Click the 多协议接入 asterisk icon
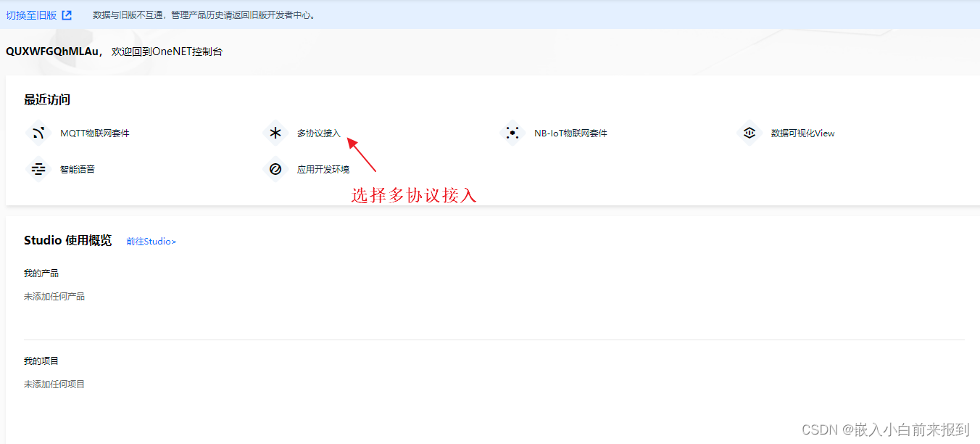 point(275,133)
